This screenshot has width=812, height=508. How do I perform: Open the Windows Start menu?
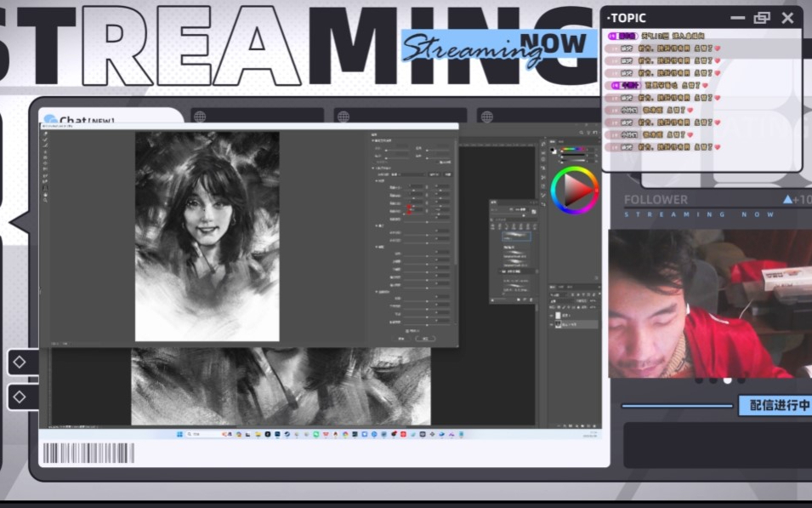point(179,434)
